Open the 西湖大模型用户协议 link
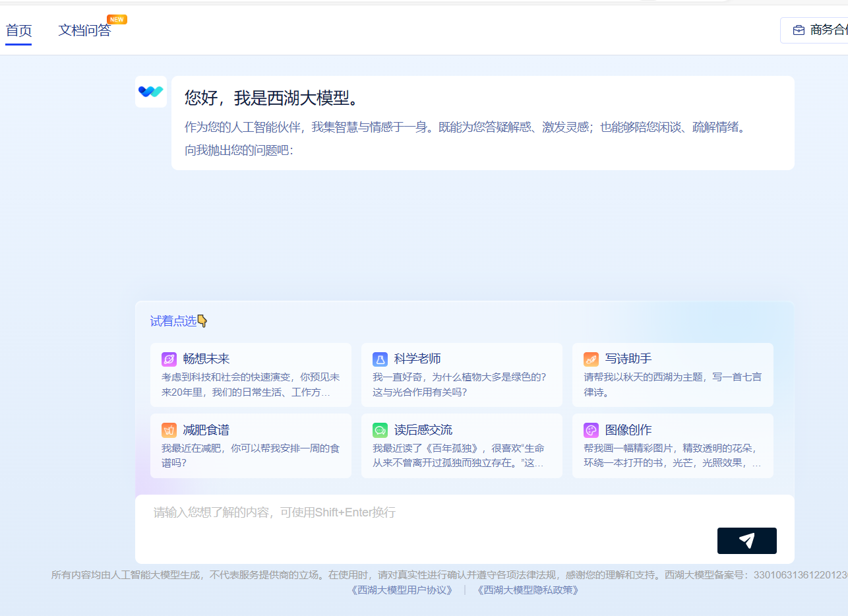Viewport: 848px width, 616px height. click(401, 590)
